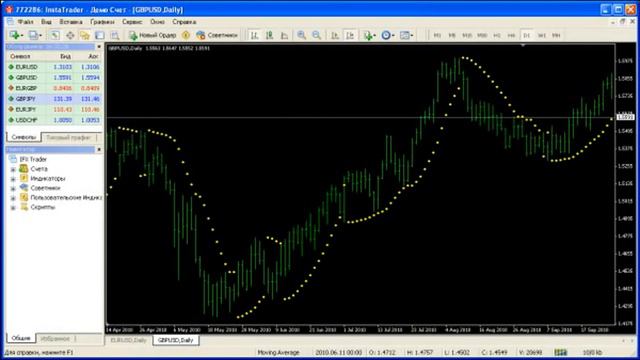Close the Market Watch panel
This screenshot has height=360, width=640.
pyautogui.click(x=99, y=47)
